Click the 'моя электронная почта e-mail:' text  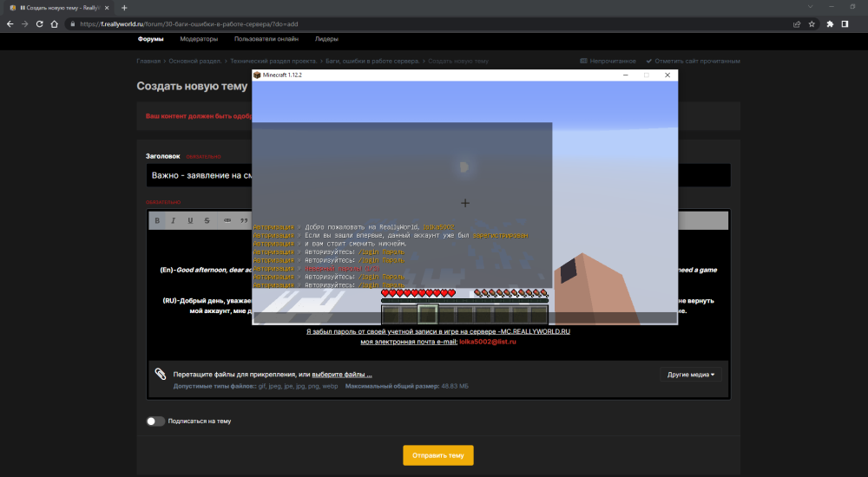tap(409, 342)
